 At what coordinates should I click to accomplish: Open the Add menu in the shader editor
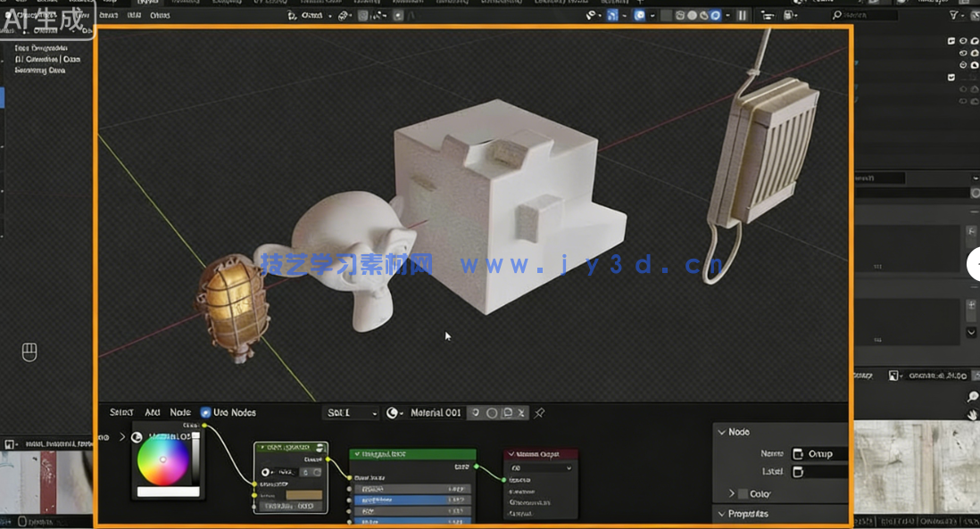click(x=152, y=412)
